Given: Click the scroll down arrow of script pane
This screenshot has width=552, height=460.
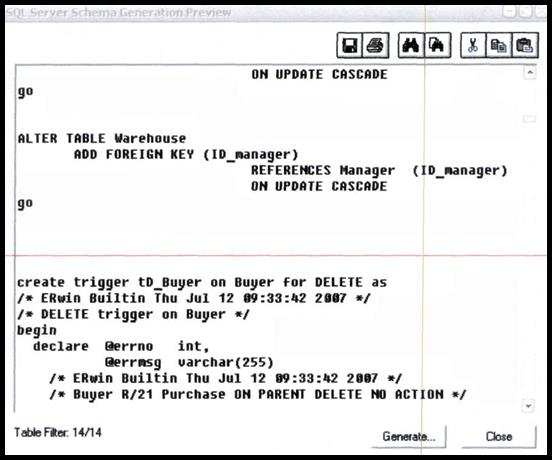Looking at the screenshot, I should point(528,405).
